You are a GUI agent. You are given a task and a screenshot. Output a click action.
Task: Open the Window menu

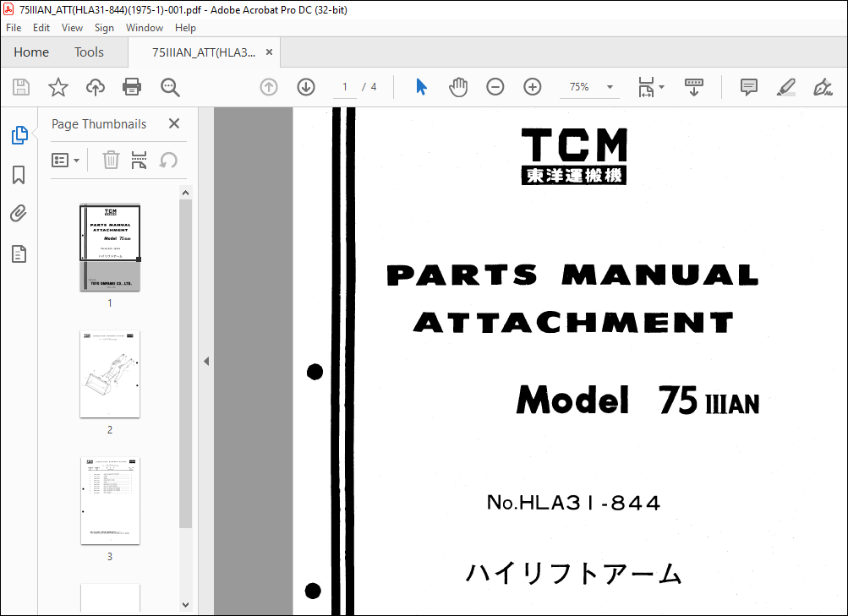(145, 28)
